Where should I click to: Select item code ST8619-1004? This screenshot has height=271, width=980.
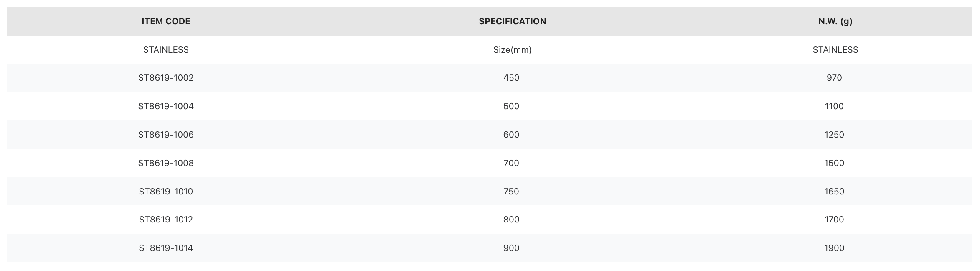tap(166, 106)
